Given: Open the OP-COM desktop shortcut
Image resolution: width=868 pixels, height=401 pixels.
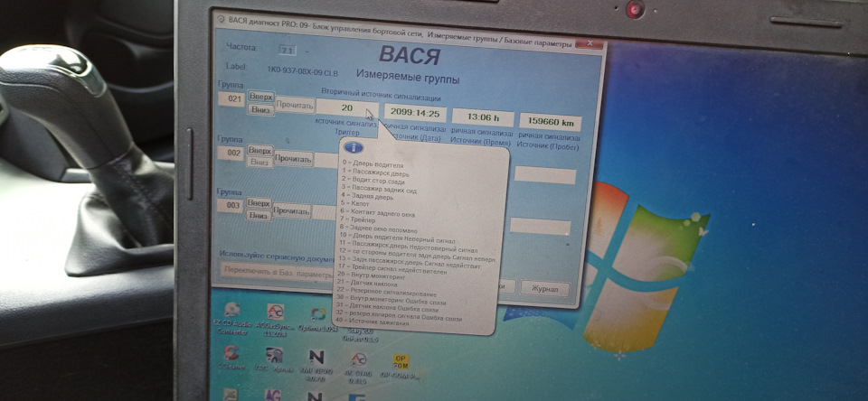Looking at the screenshot, I should coord(401,367).
